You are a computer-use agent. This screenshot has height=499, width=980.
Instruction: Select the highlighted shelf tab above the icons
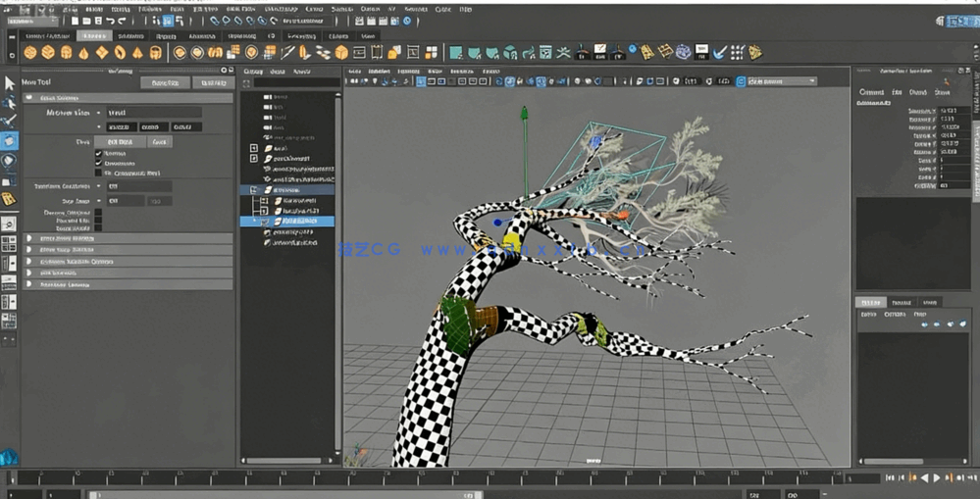[x=95, y=36]
